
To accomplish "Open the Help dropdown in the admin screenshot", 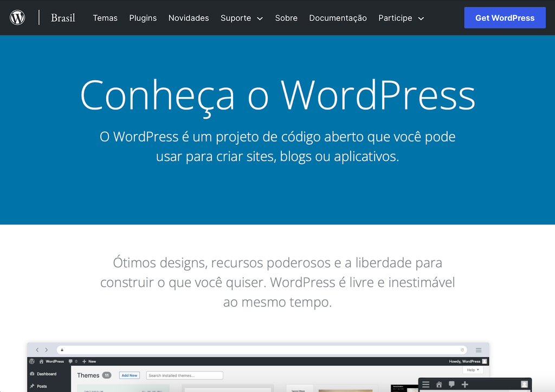I will [472, 370].
